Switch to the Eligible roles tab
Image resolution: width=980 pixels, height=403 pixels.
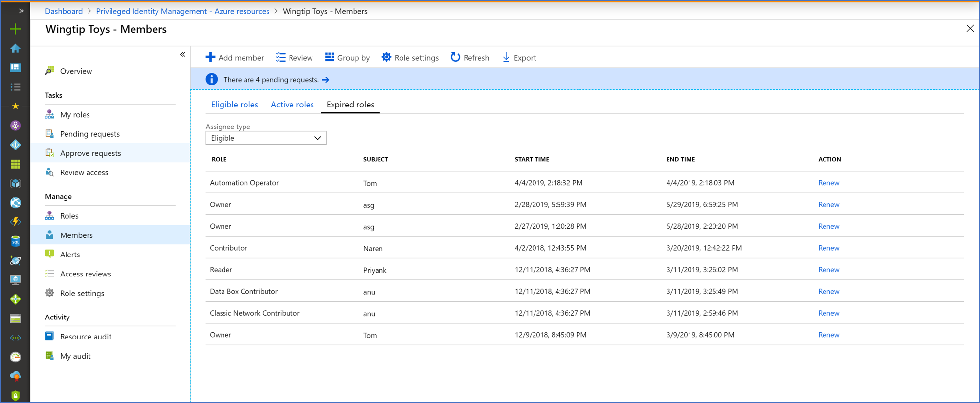(x=234, y=105)
